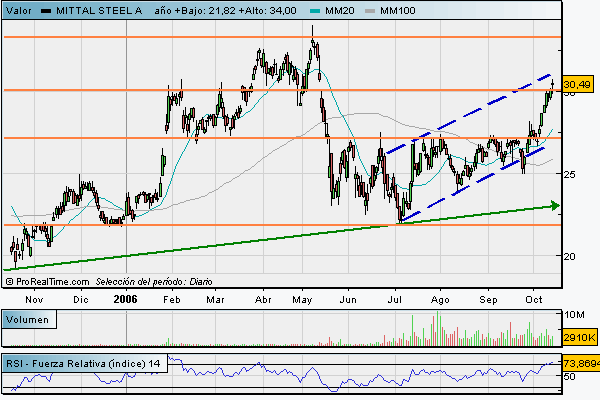Click the May label on the time axis
This screenshot has width=600, height=400.
tap(302, 299)
